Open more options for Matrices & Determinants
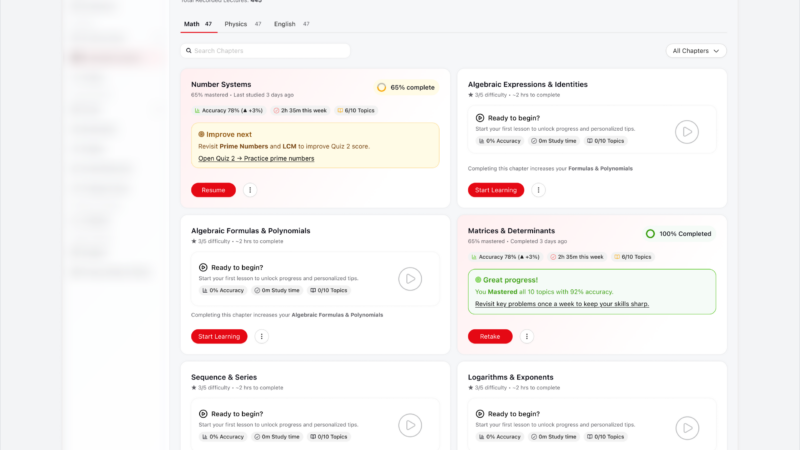This screenshot has height=450, width=800. click(527, 336)
